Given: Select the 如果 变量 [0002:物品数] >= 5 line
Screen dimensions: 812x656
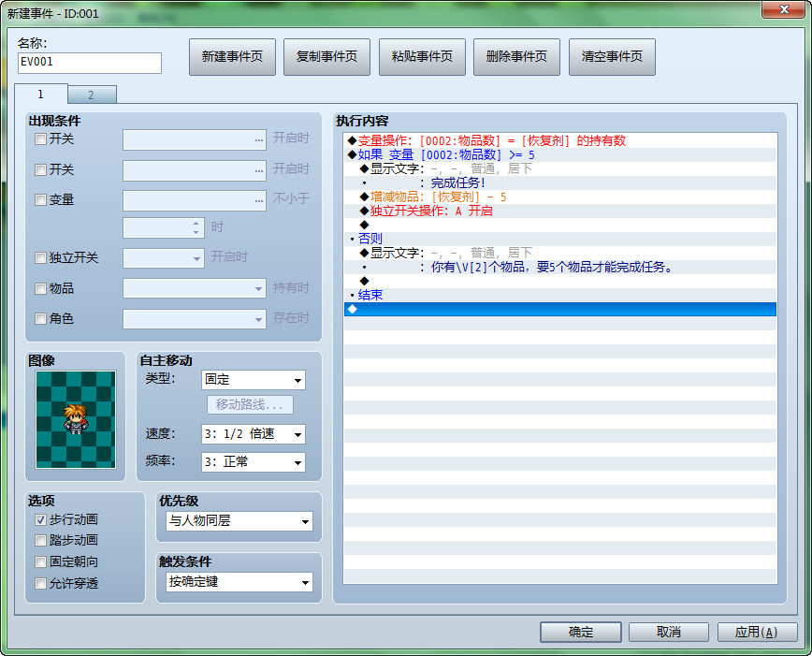Looking at the screenshot, I should [559, 154].
